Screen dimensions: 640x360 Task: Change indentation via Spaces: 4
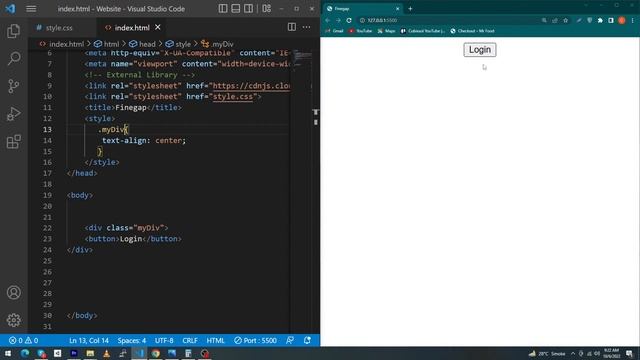pos(131,340)
